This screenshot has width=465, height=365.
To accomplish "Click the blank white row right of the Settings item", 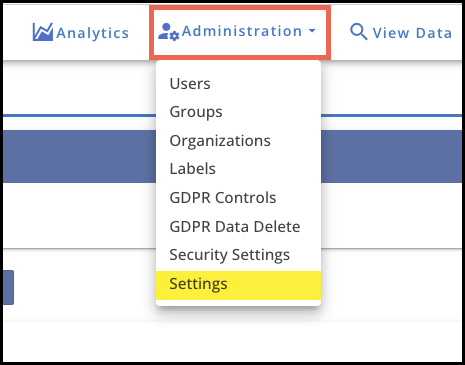I will pyautogui.click(x=391, y=285).
